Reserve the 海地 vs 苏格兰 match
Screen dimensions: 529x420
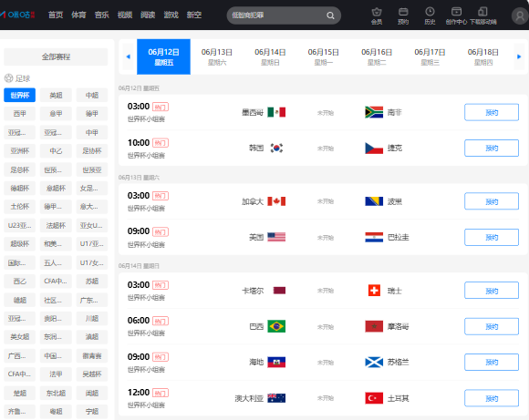coord(492,362)
